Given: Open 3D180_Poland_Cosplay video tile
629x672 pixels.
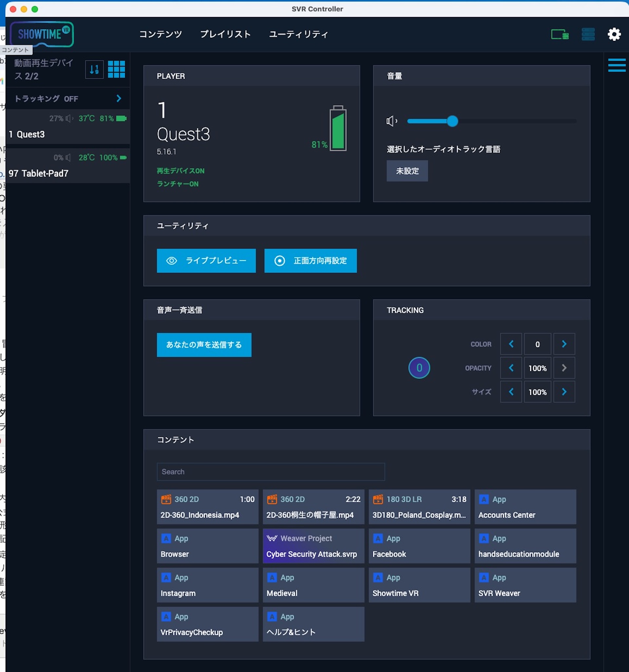Looking at the screenshot, I should (419, 507).
